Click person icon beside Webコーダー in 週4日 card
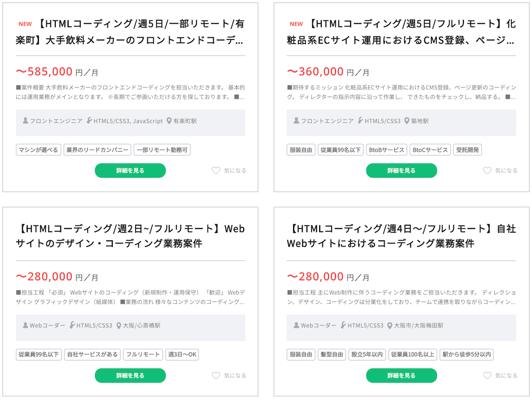 (296, 325)
